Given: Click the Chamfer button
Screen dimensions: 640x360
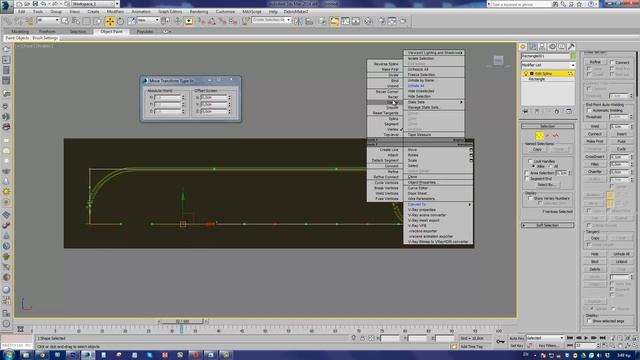Looking at the screenshot, I should click(595, 171).
